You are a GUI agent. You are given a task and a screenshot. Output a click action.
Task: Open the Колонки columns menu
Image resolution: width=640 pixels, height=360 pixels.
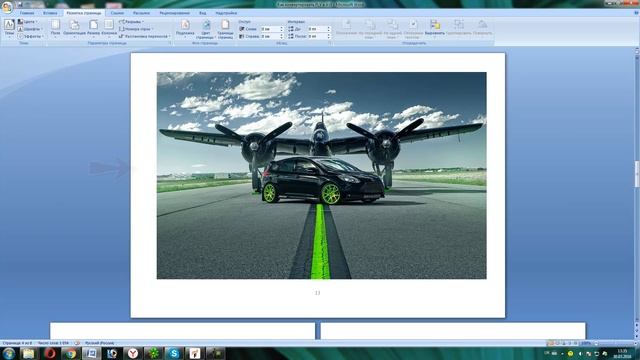(109, 28)
